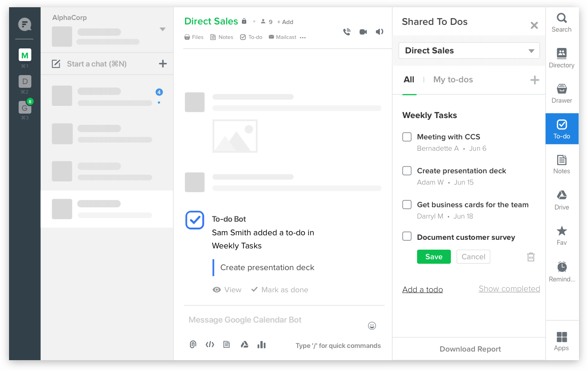
Task: Click Mark as done on bot message
Action: 280,290
